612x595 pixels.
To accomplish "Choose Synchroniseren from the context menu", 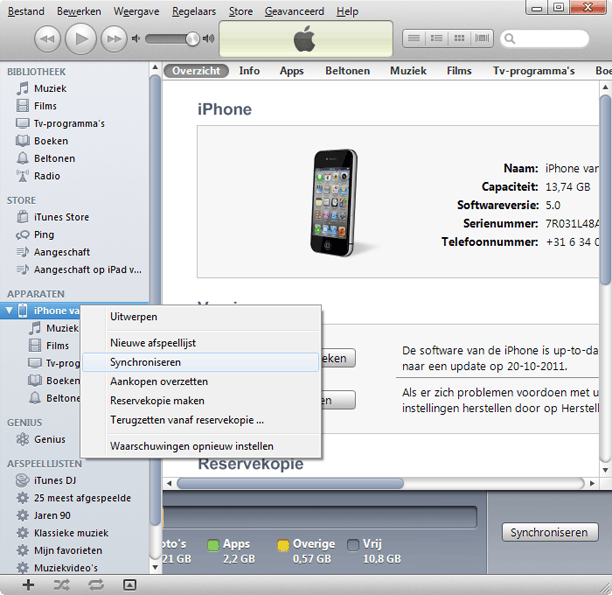I will point(201,362).
